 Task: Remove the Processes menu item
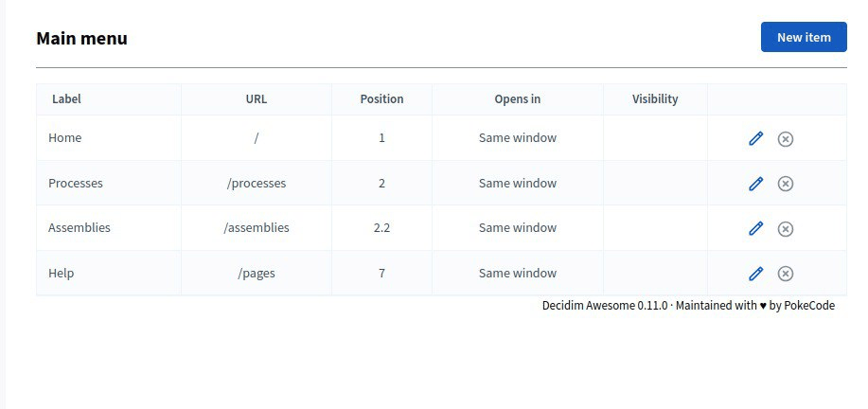tap(785, 184)
